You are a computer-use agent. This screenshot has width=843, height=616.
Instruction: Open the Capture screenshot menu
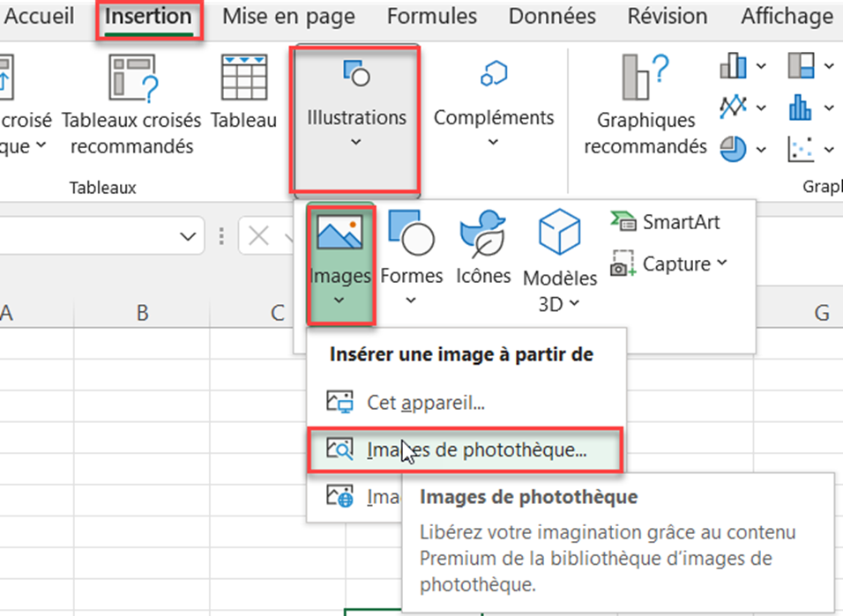(x=668, y=263)
